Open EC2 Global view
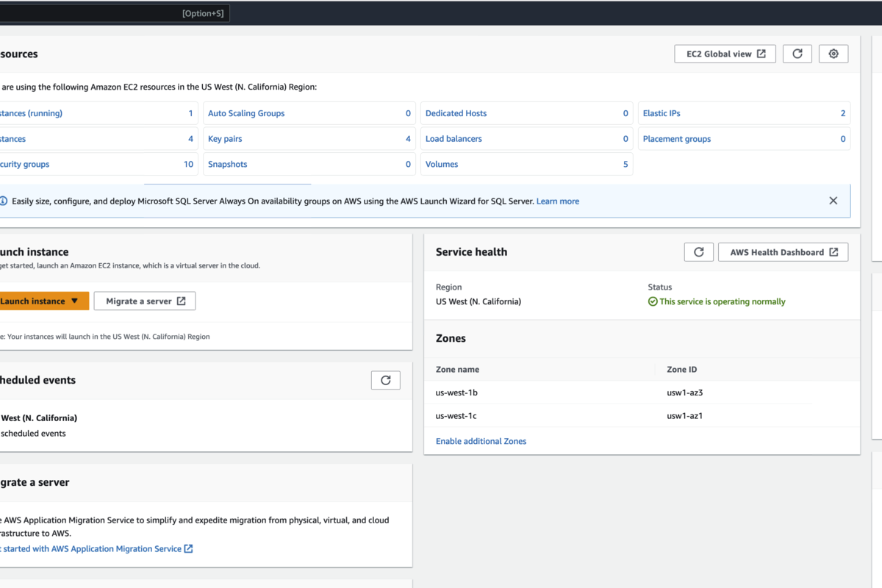Screen dimensions: 882x588 [x=725, y=54]
